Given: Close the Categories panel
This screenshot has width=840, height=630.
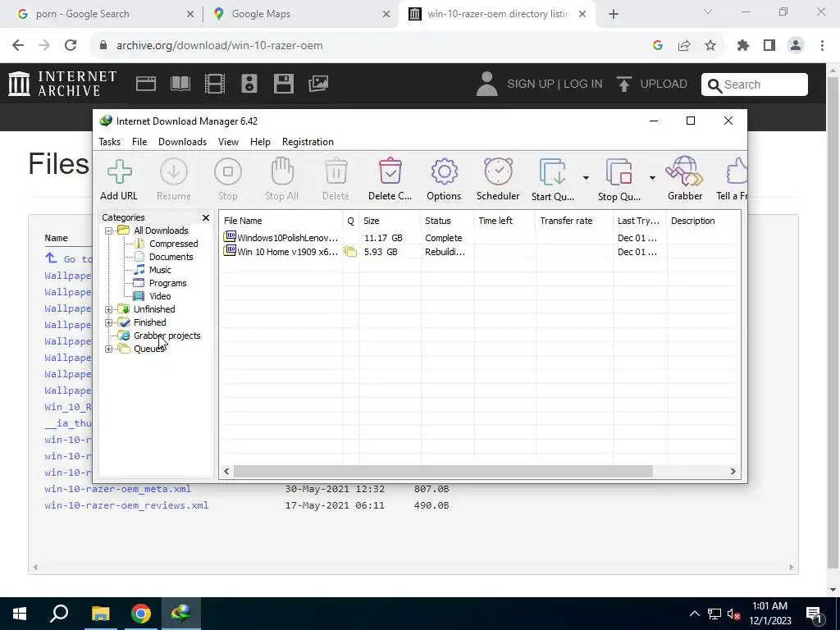Looking at the screenshot, I should 206,217.
